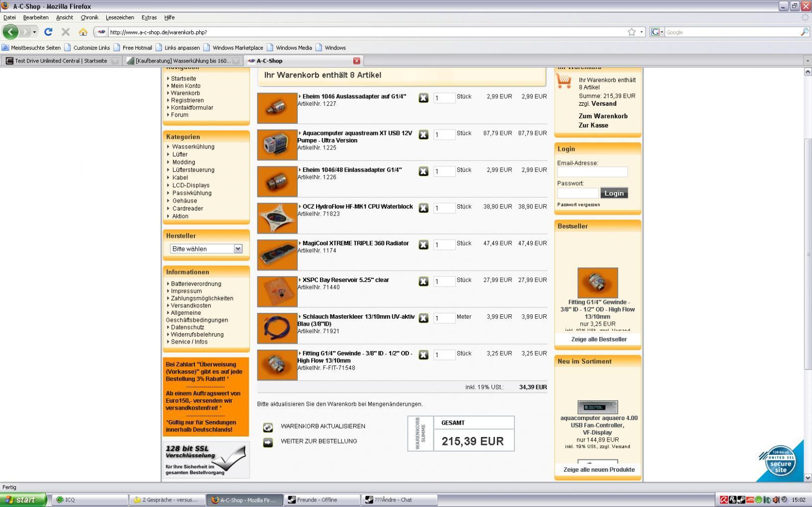Screen dimensions: 812x507
Task: Open the Versandkosten info link
Action: coord(191,305)
